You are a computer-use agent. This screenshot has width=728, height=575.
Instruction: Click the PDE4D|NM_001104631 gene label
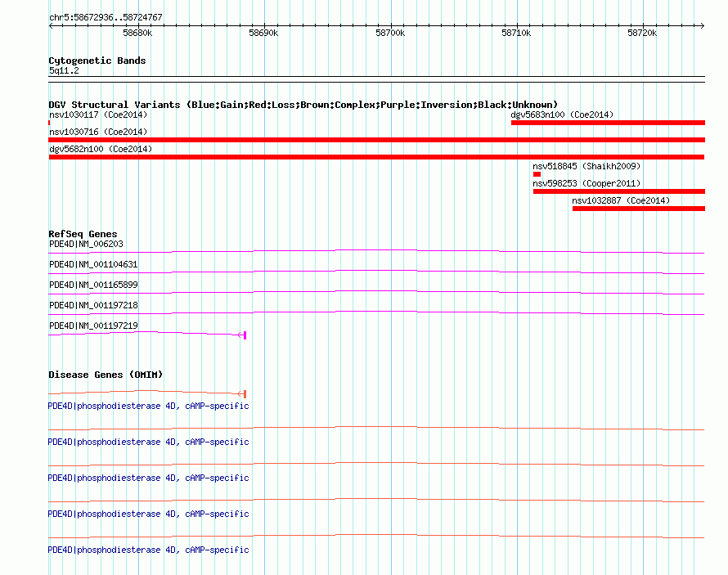pos(93,264)
